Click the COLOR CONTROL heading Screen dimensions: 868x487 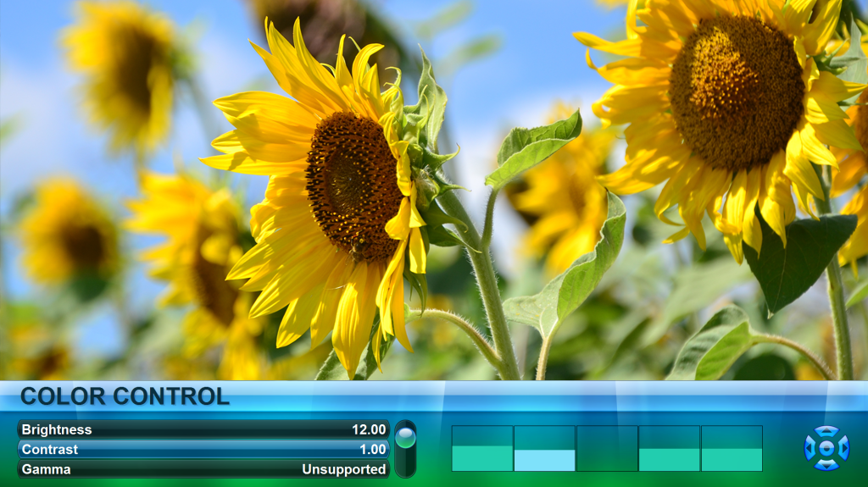pyautogui.click(x=125, y=396)
